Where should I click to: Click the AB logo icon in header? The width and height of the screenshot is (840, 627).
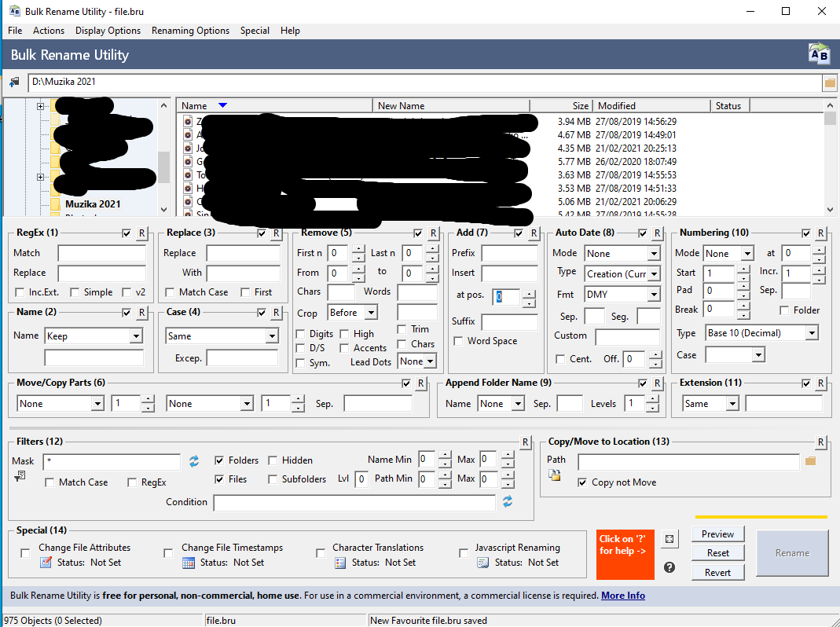point(819,54)
